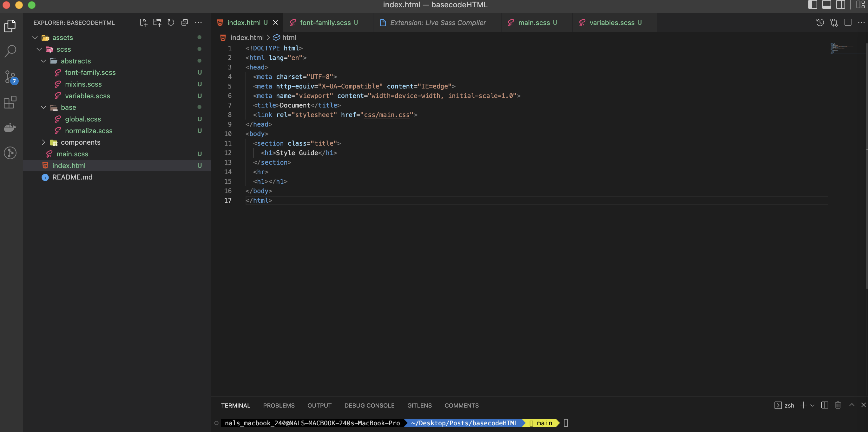
Task: Open the Search view in activity bar
Action: tap(10, 51)
